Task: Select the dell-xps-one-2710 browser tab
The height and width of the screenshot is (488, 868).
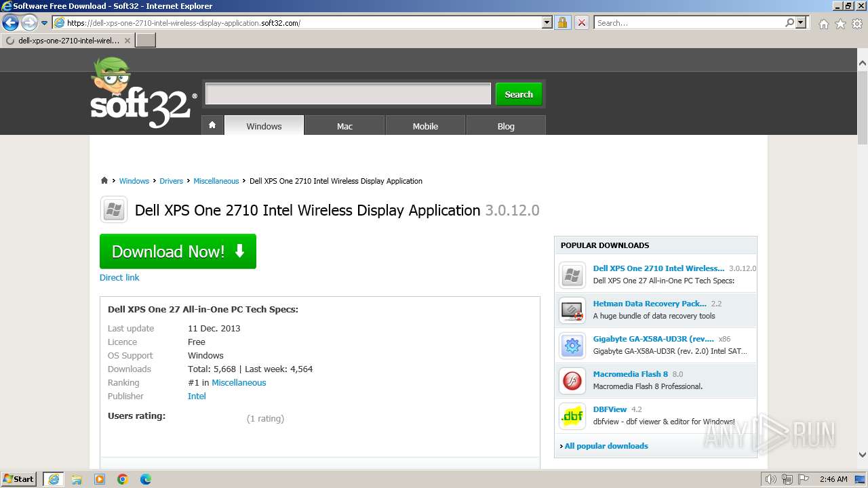Action: click(x=68, y=41)
